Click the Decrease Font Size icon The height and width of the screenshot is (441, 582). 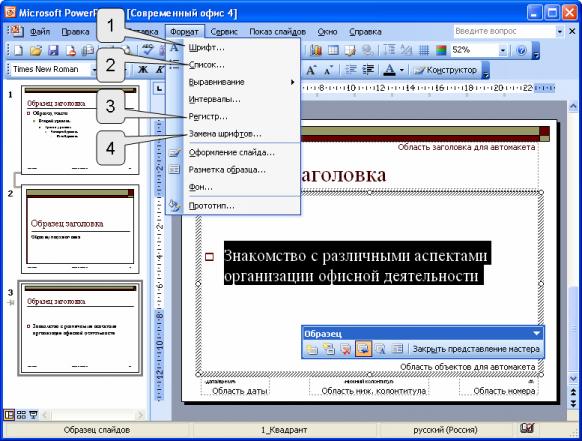pos(328,69)
